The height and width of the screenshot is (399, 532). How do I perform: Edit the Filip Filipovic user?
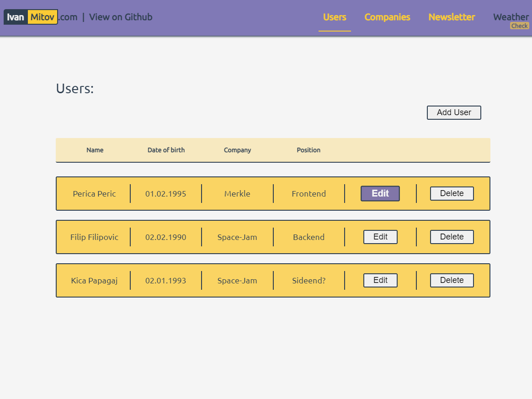click(380, 237)
